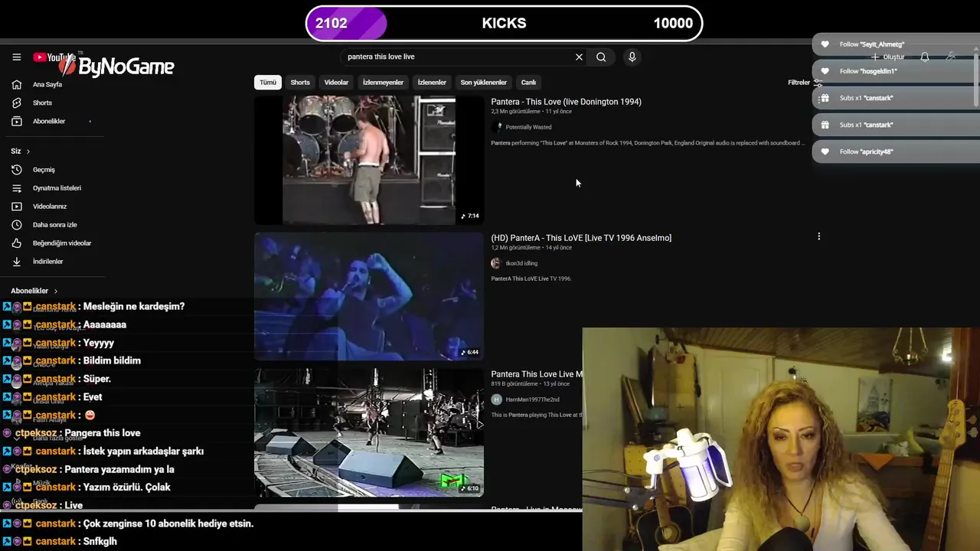980x551 pixels.
Task: Select the Canlı filter chip
Action: point(528,82)
